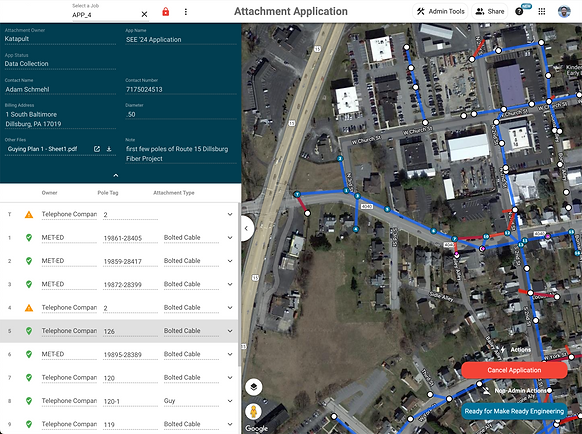Viewport: 582px width, 434px height.
Task: Click green check icon on row 1
Action: (29, 238)
